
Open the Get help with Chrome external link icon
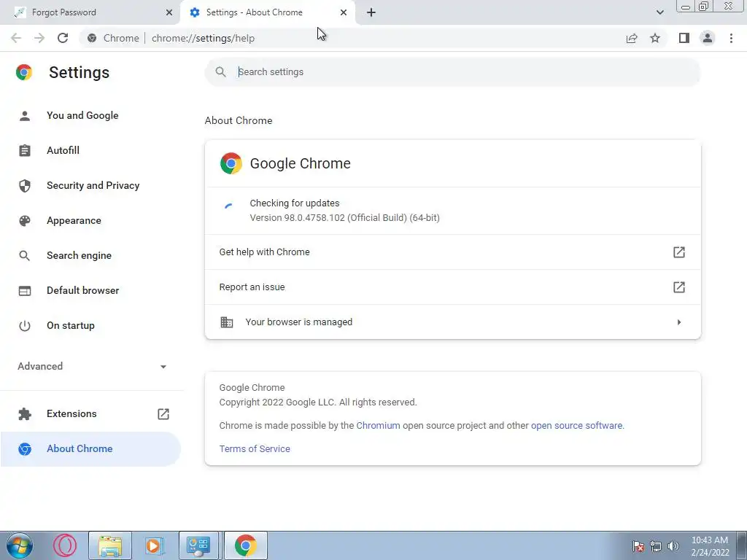pyautogui.click(x=679, y=252)
